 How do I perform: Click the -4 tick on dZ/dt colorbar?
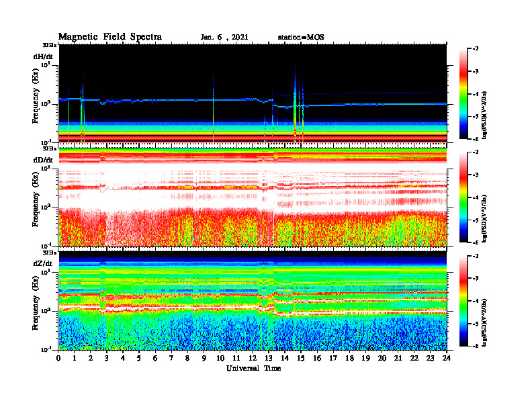476,301
